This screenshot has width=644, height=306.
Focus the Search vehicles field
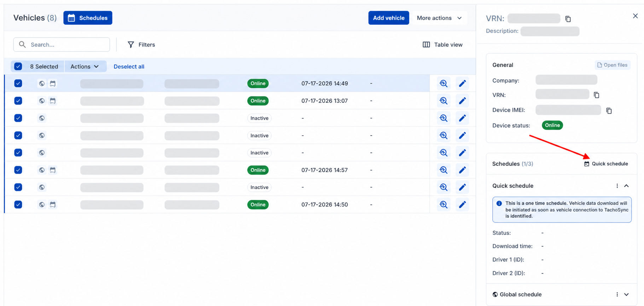[x=62, y=45]
